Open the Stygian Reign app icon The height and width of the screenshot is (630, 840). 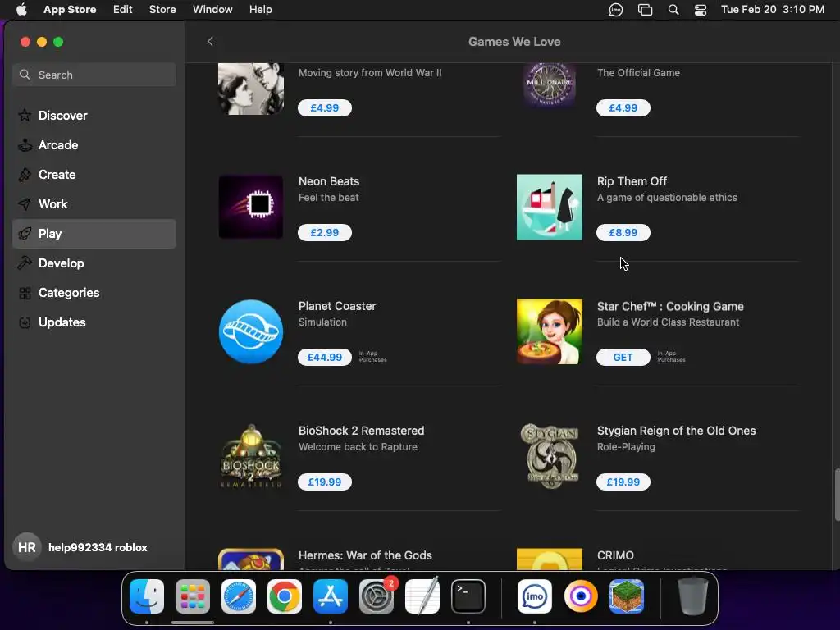click(x=549, y=456)
